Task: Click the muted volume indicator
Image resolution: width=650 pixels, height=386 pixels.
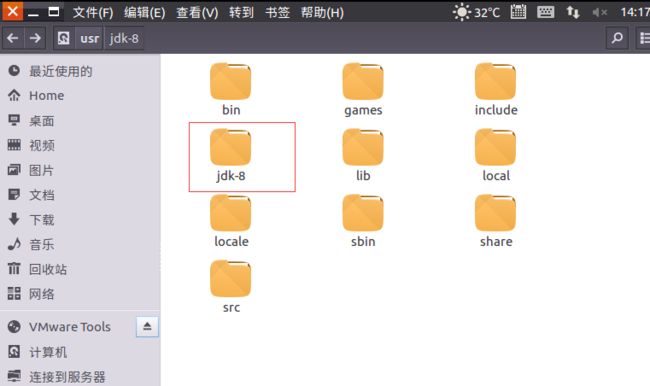Action: click(x=599, y=12)
